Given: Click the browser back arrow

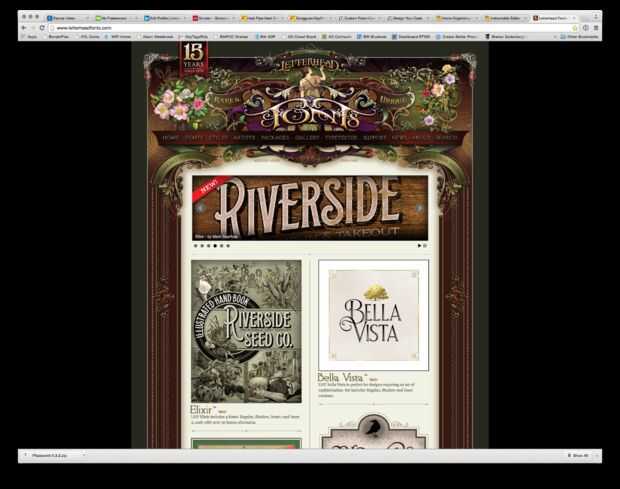Looking at the screenshot, I should click(24, 28).
